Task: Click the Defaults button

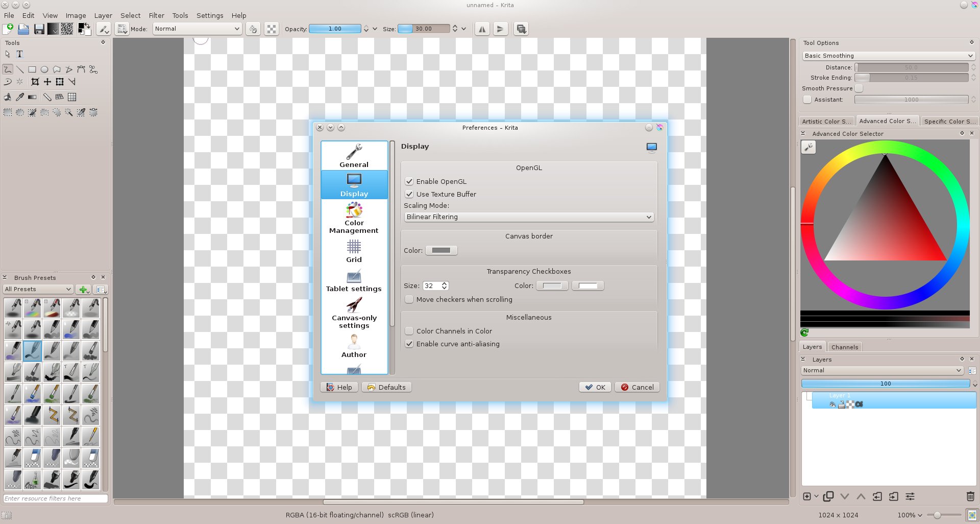Action: pos(386,388)
